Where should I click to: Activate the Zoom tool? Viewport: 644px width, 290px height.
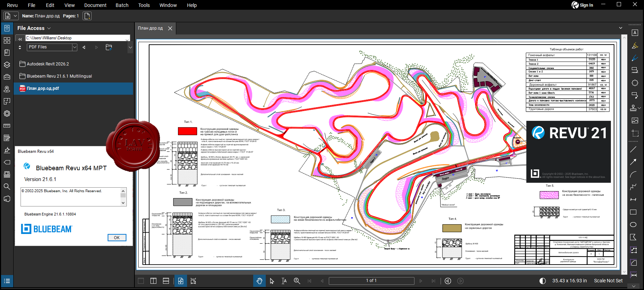coord(297,281)
